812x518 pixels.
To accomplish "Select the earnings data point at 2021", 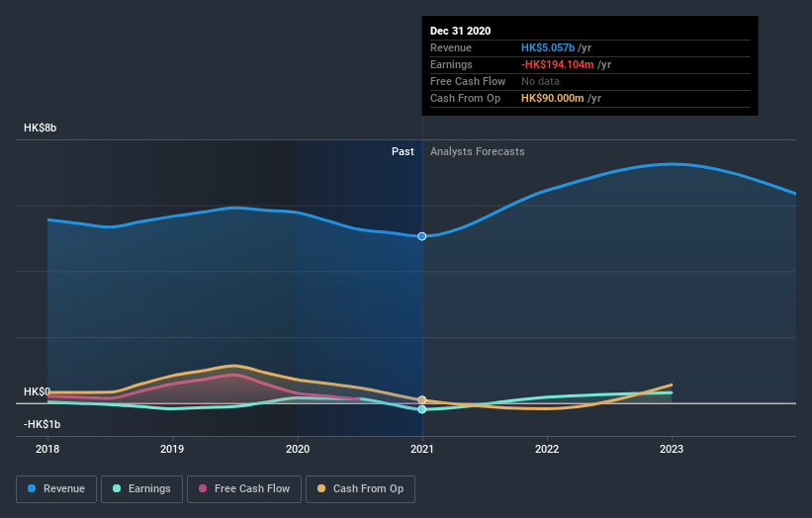I will [422, 409].
